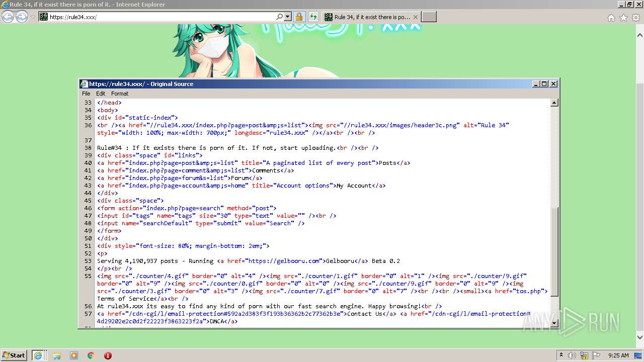Click the source view vertical scrollbar thumb
This screenshot has height=362, width=644.
coord(554,251)
